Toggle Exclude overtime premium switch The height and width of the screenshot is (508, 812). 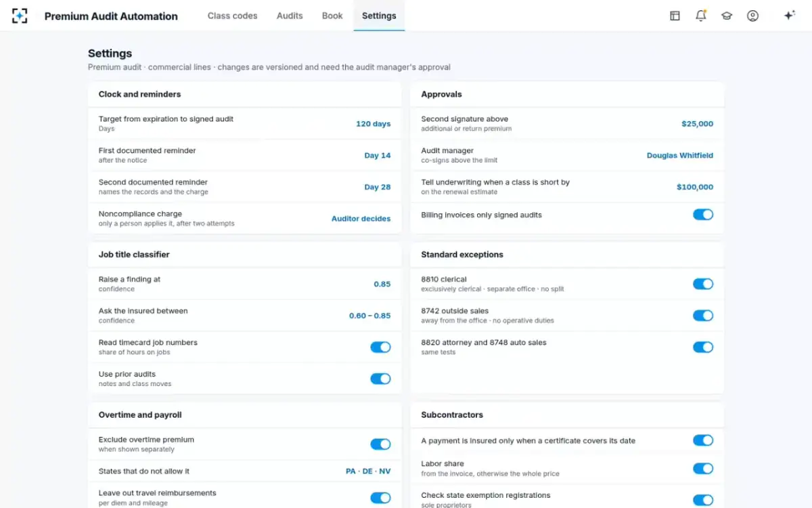[x=380, y=444]
